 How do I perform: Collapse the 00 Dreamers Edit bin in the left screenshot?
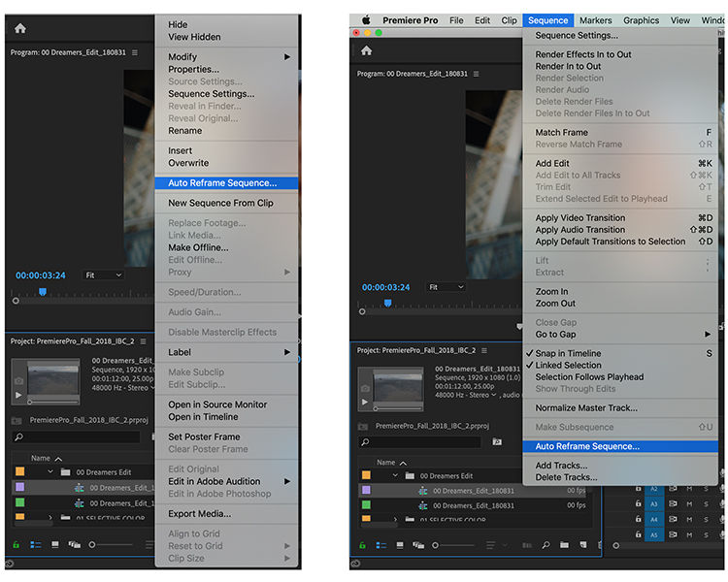tap(50, 472)
